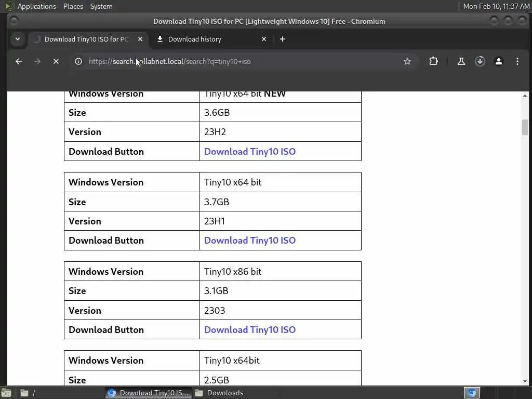Screen dimensions: 532x399
Task: Select the 2.5GB size cell
Action: click(x=280, y=378)
